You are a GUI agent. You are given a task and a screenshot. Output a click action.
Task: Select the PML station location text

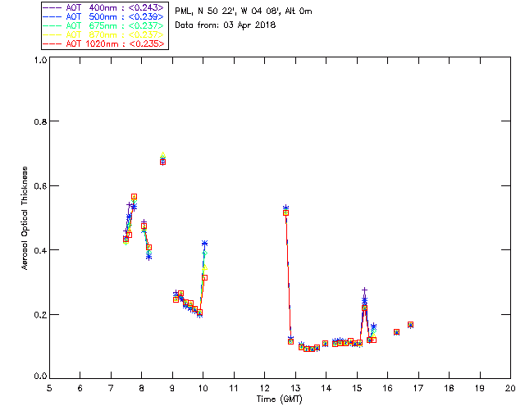pyautogui.click(x=244, y=11)
